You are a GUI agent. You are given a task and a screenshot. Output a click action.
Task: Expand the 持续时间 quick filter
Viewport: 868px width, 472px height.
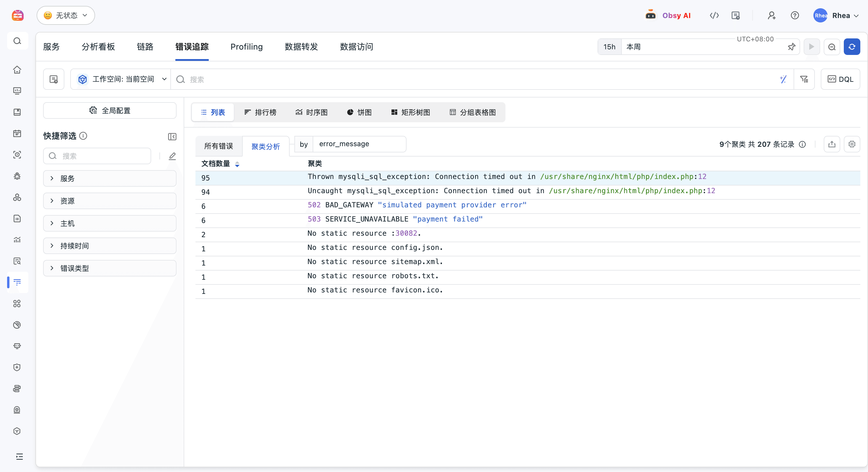click(x=110, y=246)
